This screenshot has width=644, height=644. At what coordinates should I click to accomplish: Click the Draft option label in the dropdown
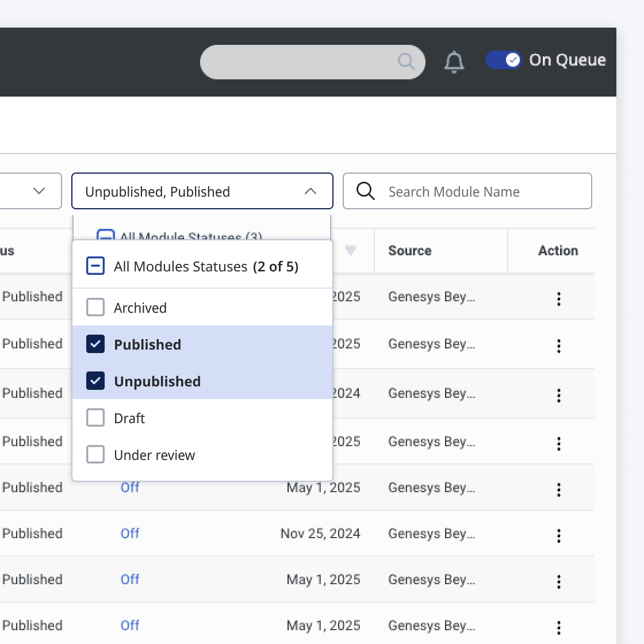coord(129,418)
